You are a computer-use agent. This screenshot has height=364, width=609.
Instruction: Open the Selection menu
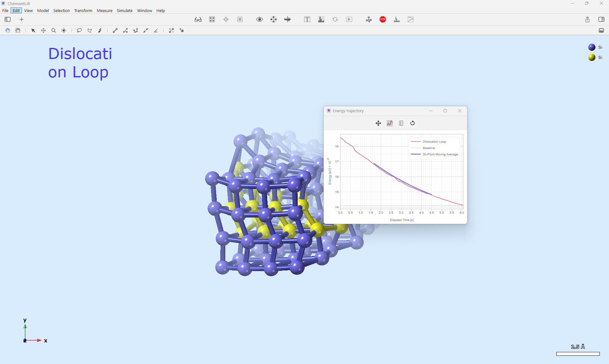61,10
